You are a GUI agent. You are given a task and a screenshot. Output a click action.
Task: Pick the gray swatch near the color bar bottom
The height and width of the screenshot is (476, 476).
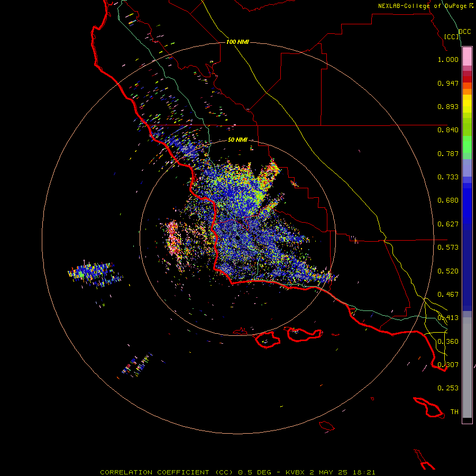click(x=467, y=368)
